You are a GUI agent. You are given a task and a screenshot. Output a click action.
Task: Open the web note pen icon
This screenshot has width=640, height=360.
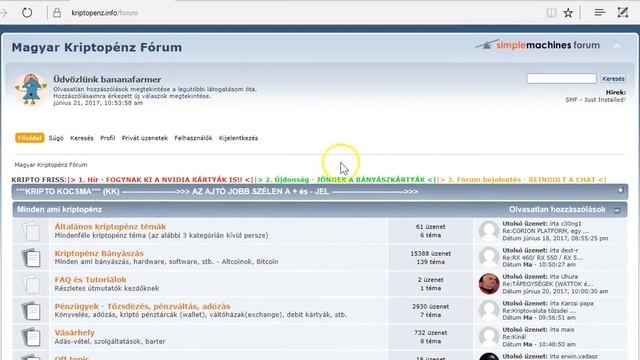coord(623,13)
